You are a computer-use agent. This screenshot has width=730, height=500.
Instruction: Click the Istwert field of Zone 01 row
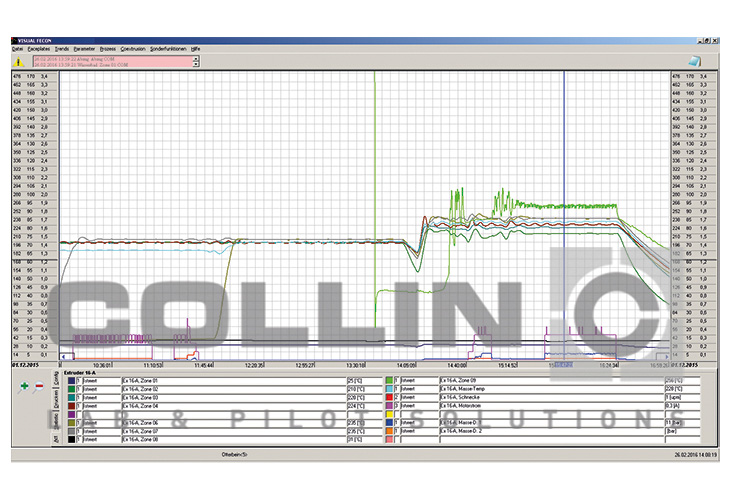101,381
